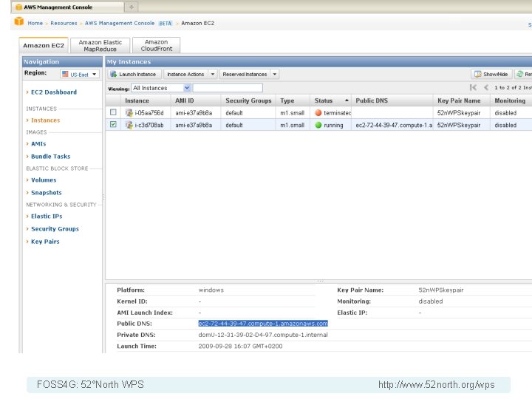Click the details pane splitter handle

320,281
